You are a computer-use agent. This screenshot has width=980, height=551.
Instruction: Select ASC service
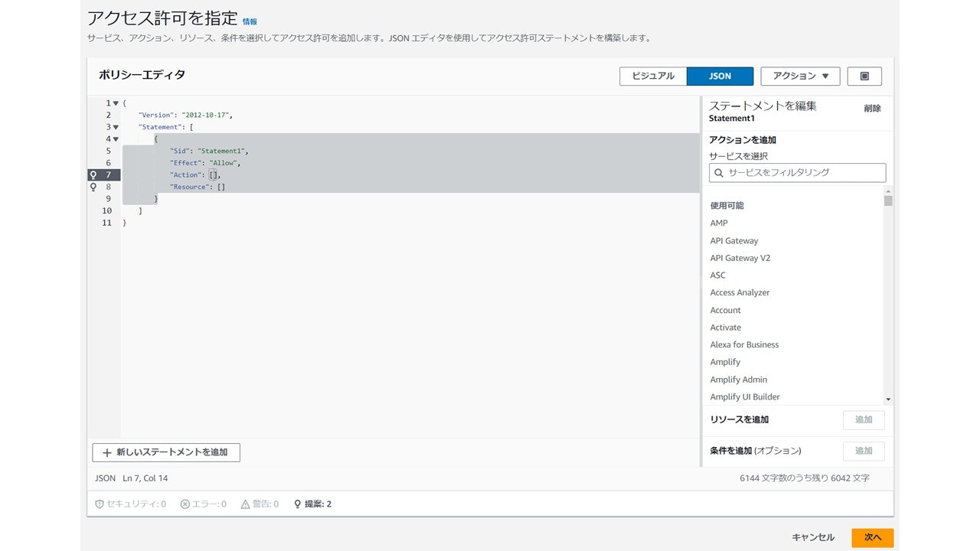pyautogui.click(x=717, y=275)
